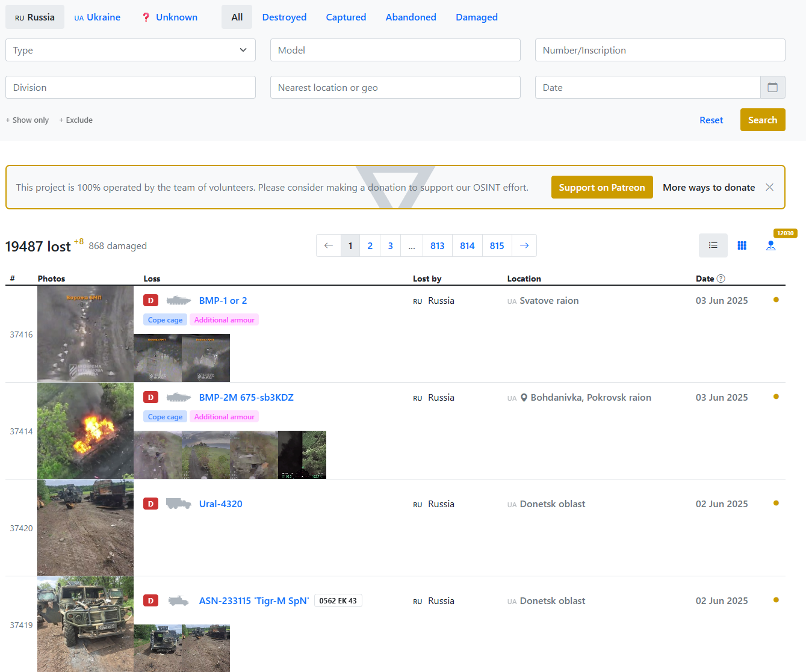This screenshot has width=806, height=672.
Task: Open main photo of burning BMP-2M
Action: tap(85, 431)
